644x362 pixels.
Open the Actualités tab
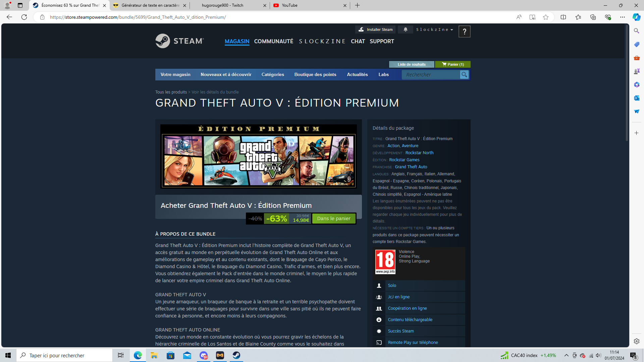point(358,75)
